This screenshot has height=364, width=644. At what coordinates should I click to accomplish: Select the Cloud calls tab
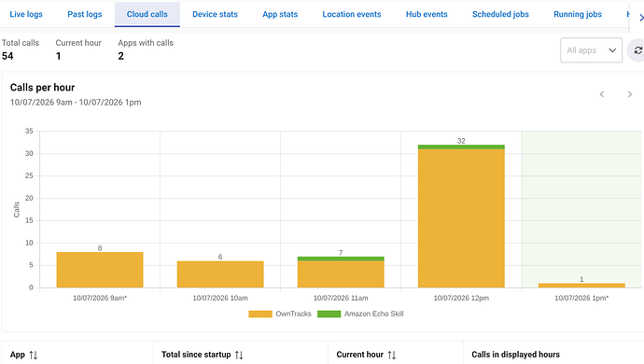pos(147,14)
